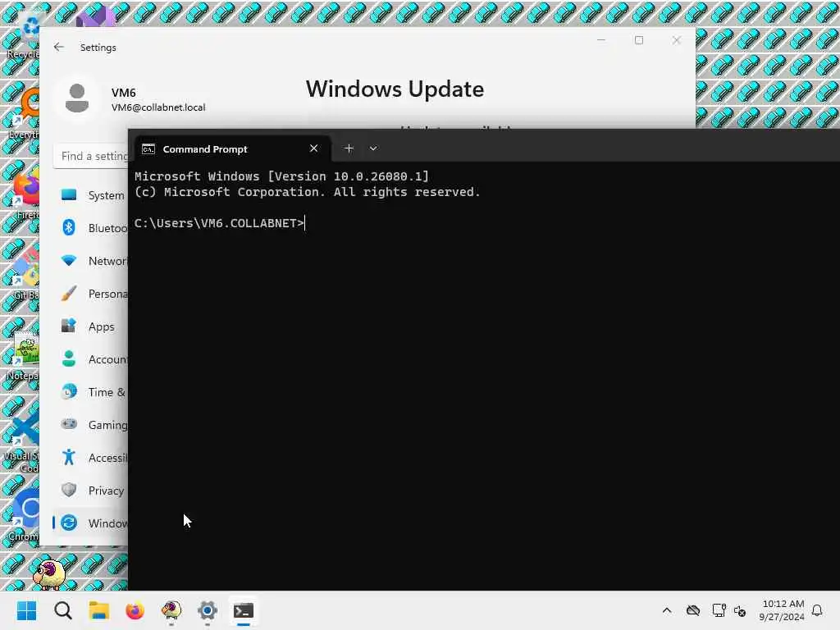Viewport: 840px width, 630px height.
Task: Open Settings gear in taskbar
Action: point(208,610)
